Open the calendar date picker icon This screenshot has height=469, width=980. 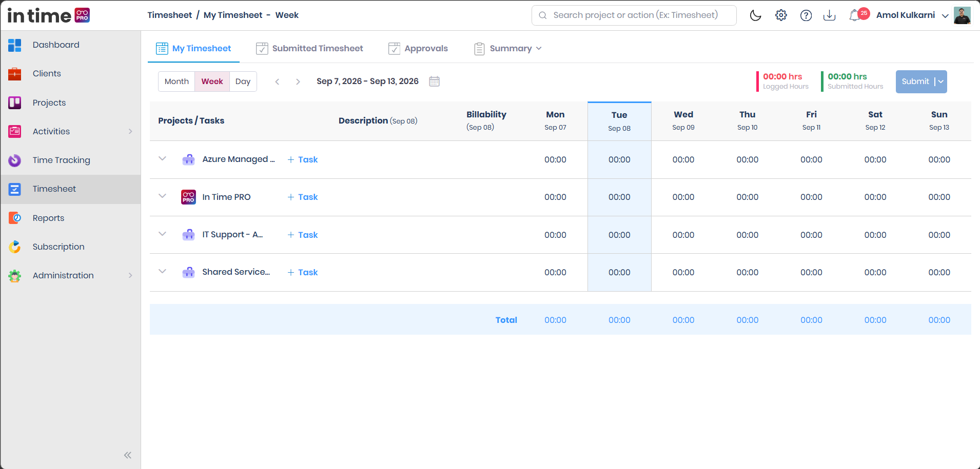(x=434, y=81)
